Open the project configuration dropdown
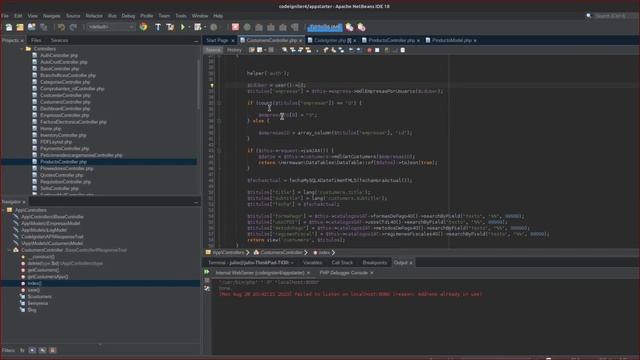The height and width of the screenshot is (360, 640). 111,27
